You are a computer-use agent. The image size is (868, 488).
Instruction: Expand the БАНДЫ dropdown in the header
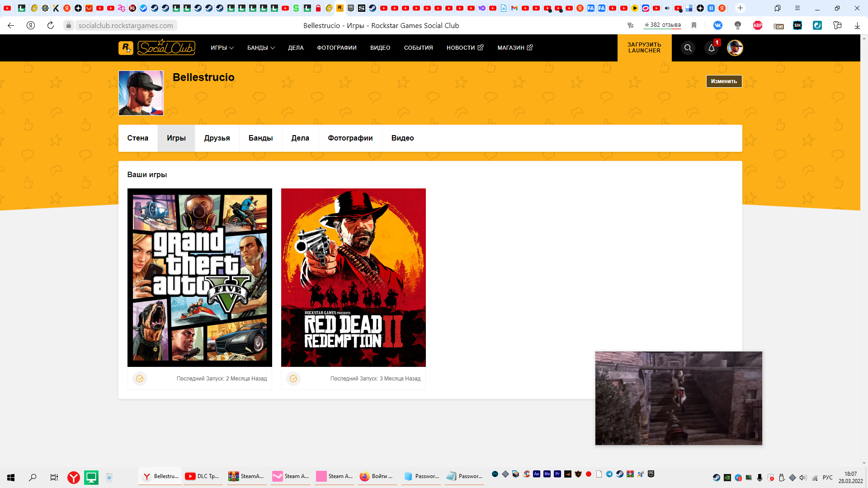[261, 47]
